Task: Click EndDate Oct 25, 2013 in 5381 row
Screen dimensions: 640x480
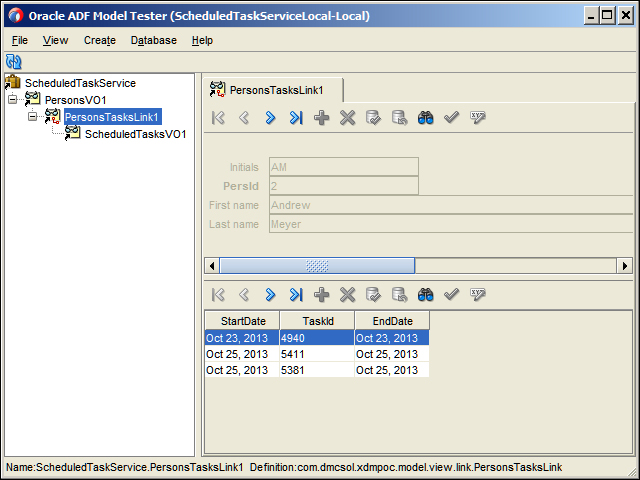Action: pyautogui.click(x=392, y=370)
